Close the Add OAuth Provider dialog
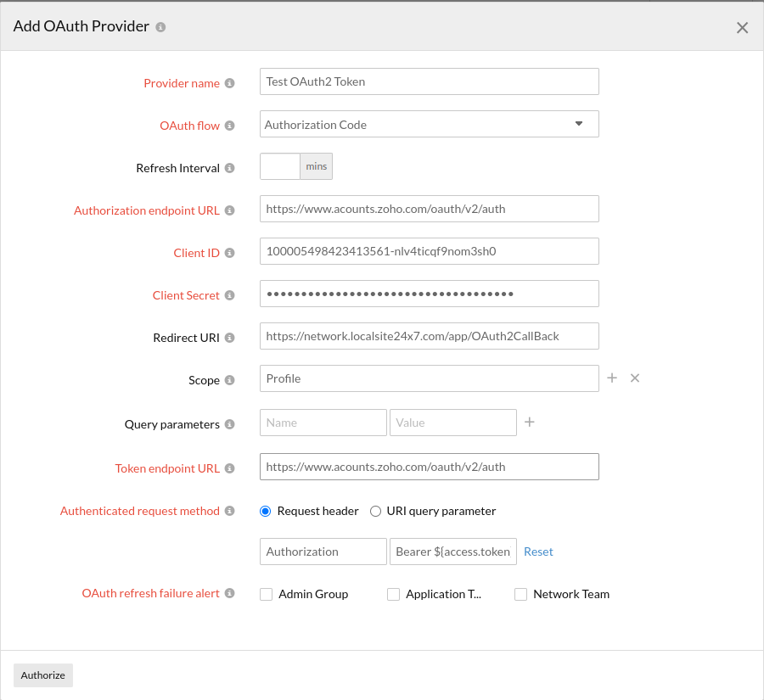This screenshot has width=764, height=700. [x=742, y=26]
